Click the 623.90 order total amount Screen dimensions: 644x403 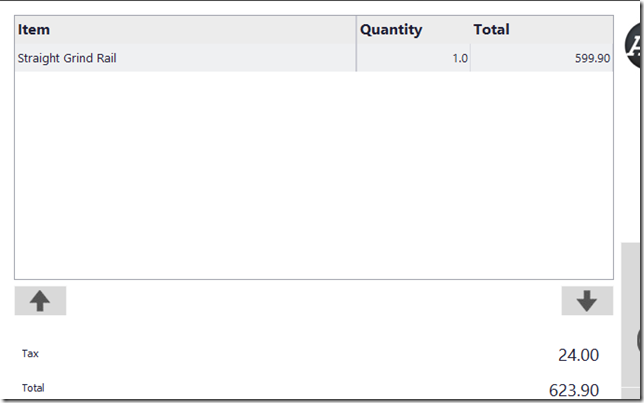coord(574,390)
